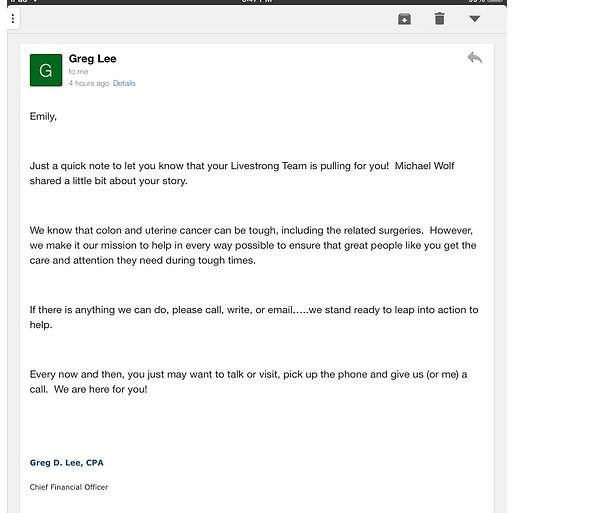The height and width of the screenshot is (513, 591).
Task: Tap the "If there is anything" paragraph
Action: click(x=254, y=317)
